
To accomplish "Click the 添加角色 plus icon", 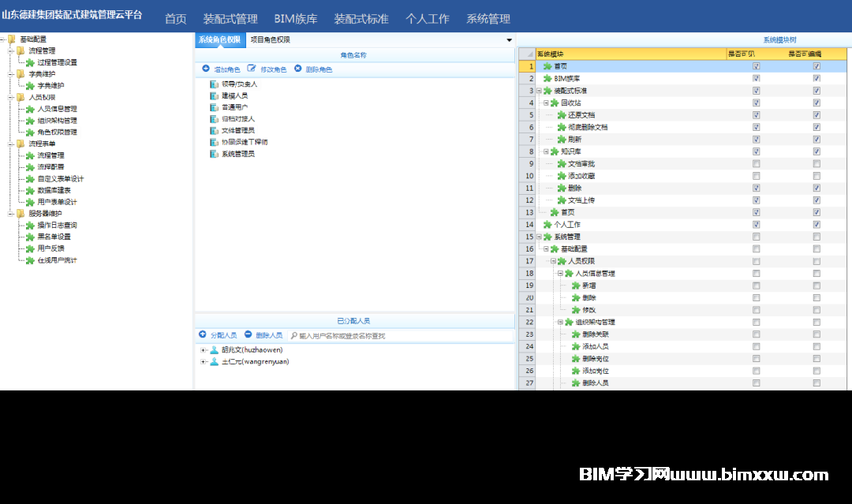I will pos(206,69).
